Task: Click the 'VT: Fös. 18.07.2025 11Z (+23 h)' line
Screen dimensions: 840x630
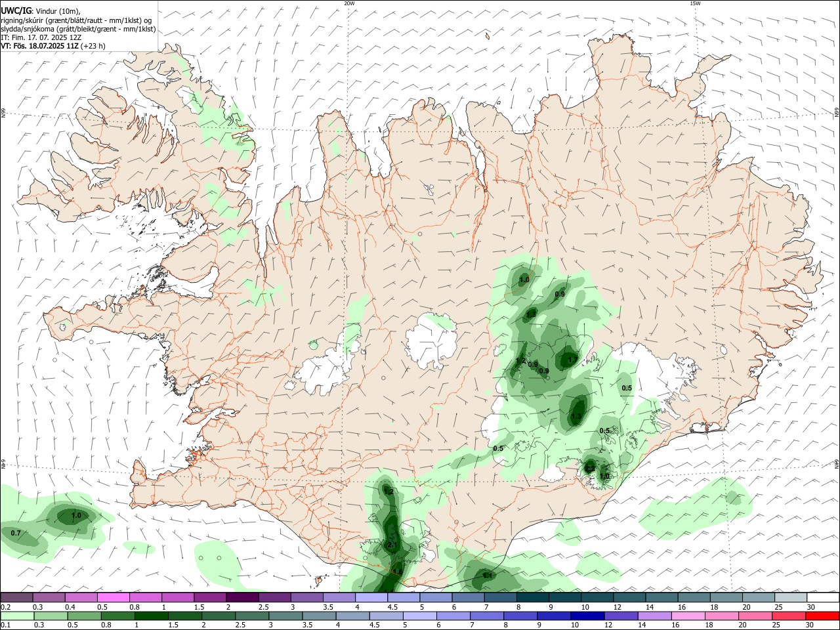Action: coord(53,46)
